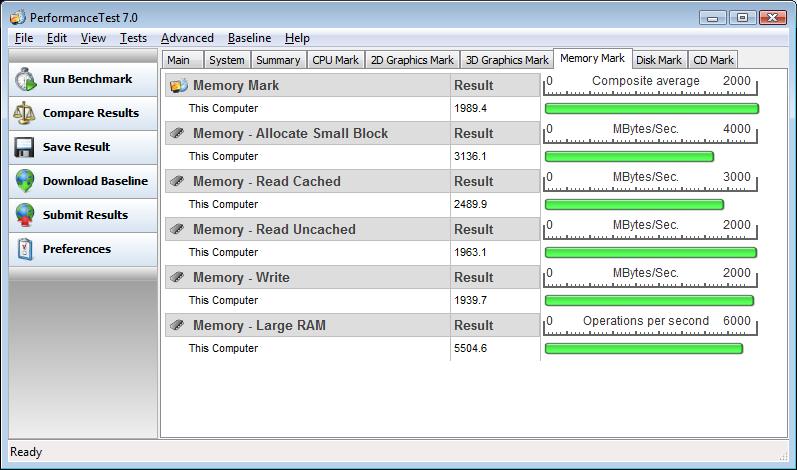Click the Memory - Read Uncached header

click(x=274, y=229)
